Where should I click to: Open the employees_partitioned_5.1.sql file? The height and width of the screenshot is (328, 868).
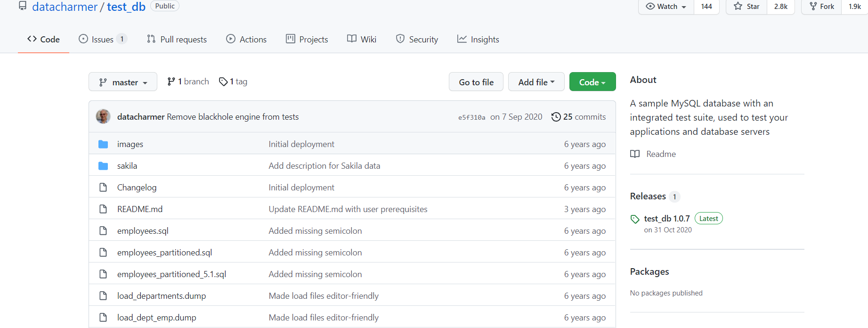171,274
